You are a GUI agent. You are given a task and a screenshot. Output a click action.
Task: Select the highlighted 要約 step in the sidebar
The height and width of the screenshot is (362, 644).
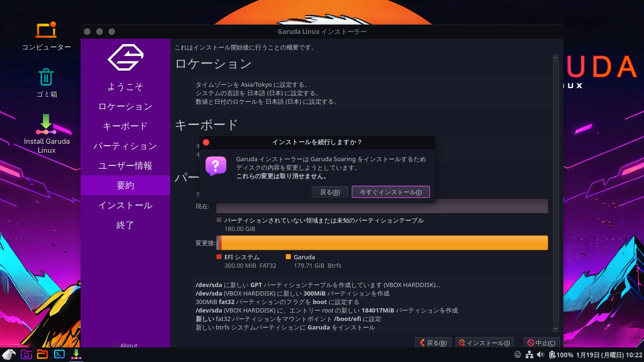point(125,185)
